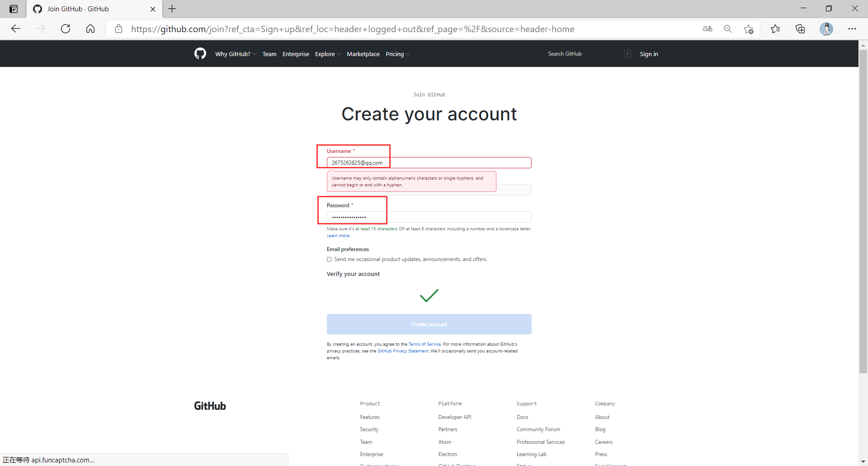The height and width of the screenshot is (466, 868).
Task: Open a new browser tab
Action: [172, 9]
